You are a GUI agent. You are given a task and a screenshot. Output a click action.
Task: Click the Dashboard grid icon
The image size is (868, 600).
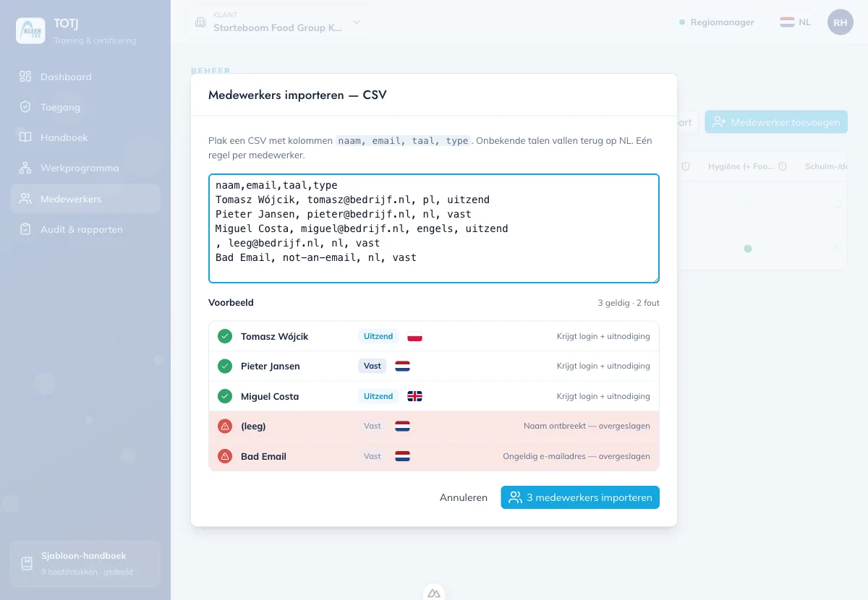[25, 77]
